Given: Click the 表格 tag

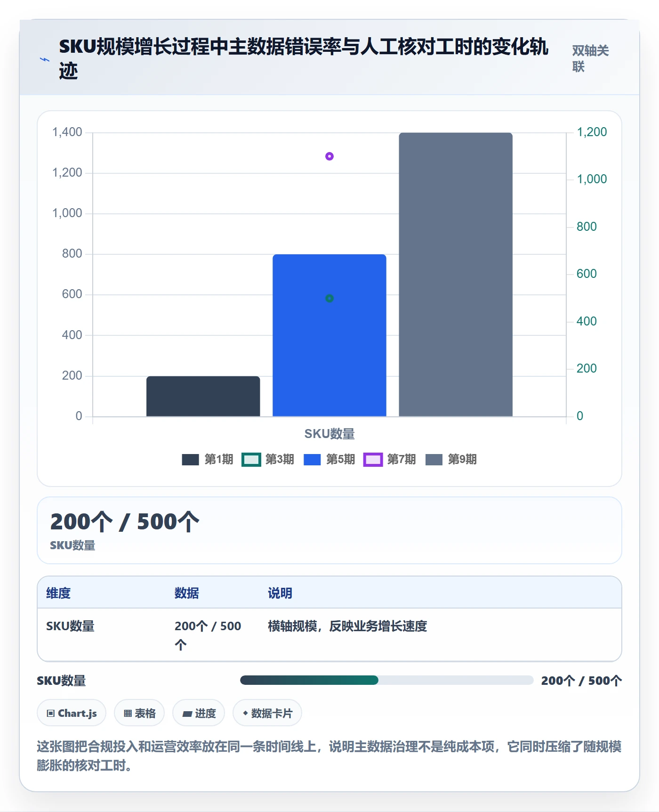Looking at the screenshot, I should [x=139, y=713].
